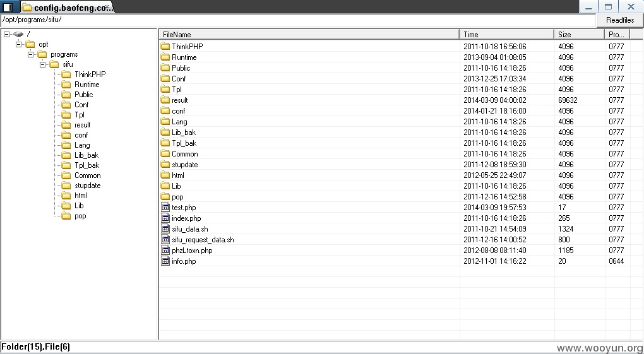Click the programs folder icon in tree
The width and height of the screenshot is (644, 354).
click(42, 54)
